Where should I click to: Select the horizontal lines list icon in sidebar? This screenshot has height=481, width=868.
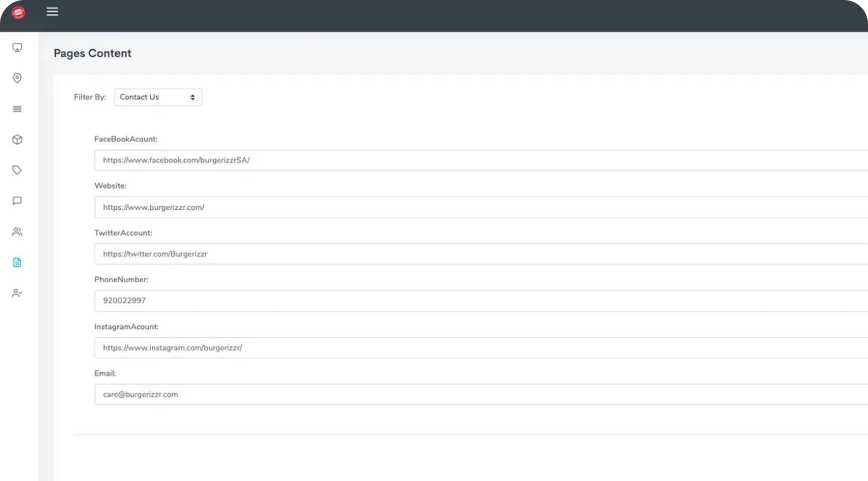(x=17, y=109)
